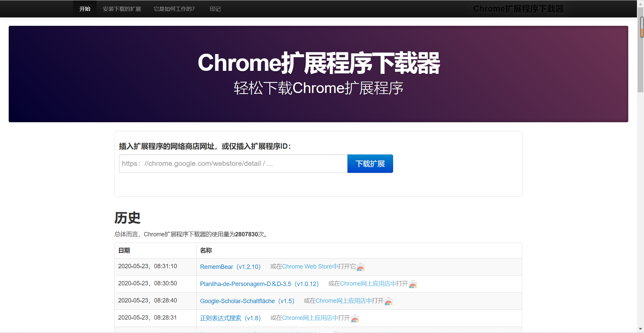644x333 pixels.
Task: Open the 印记 navigation item
Action: (215, 9)
